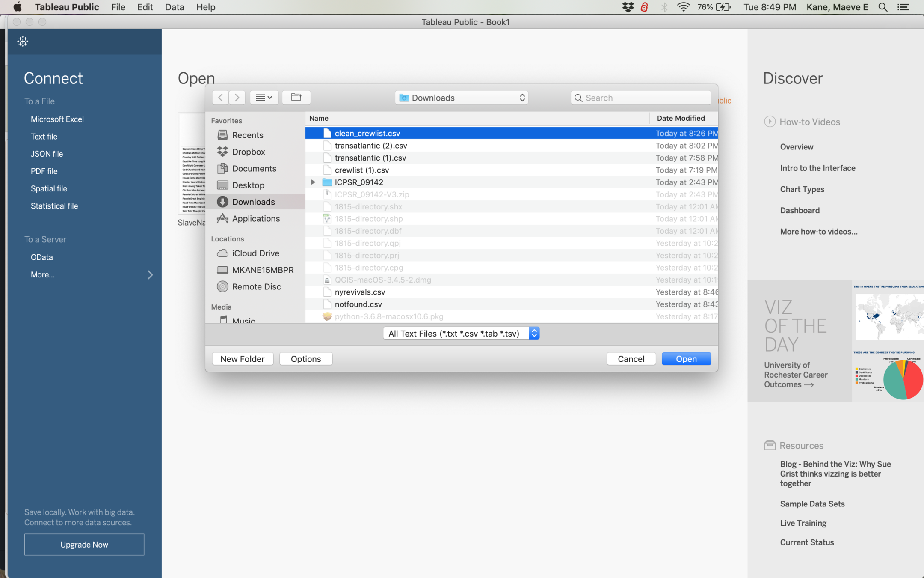Viewport: 924px width, 578px height.
Task: Click the Spotlight search magnifier icon
Action: 883,7
